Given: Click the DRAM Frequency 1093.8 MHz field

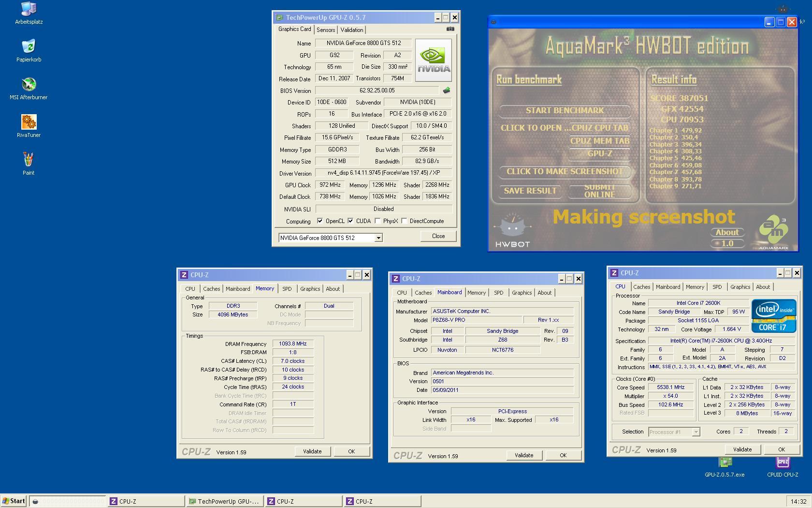Looking at the screenshot, I should click(293, 344).
